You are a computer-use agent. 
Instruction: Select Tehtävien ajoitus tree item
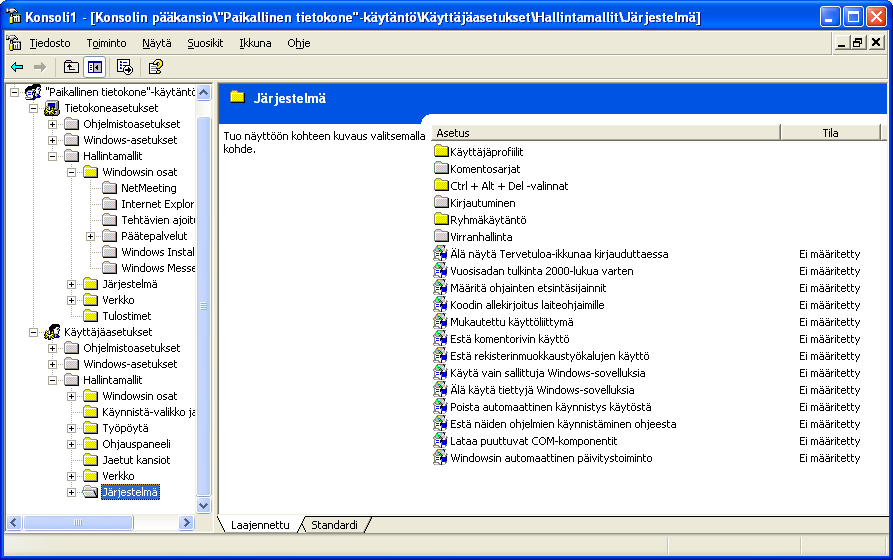(158, 220)
